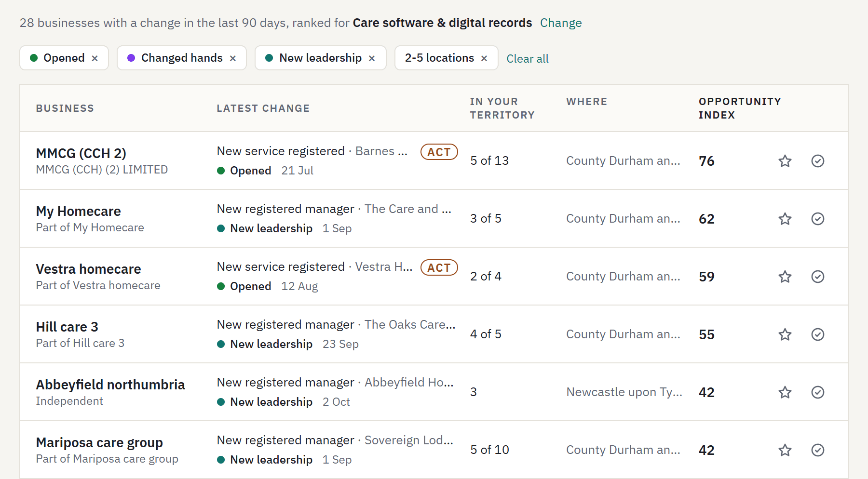This screenshot has height=479, width=868.
Task: Mark MMCG (CCH 2) as done
Action: (x=818, y=161)
